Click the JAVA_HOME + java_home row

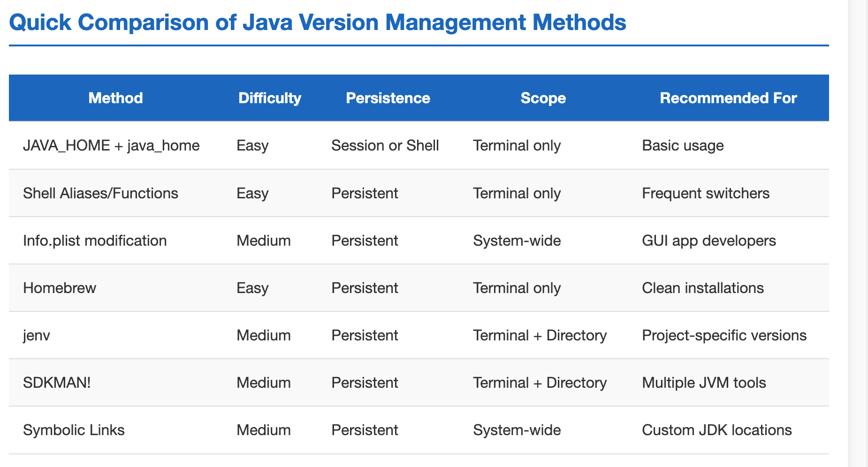coord(112,145)
